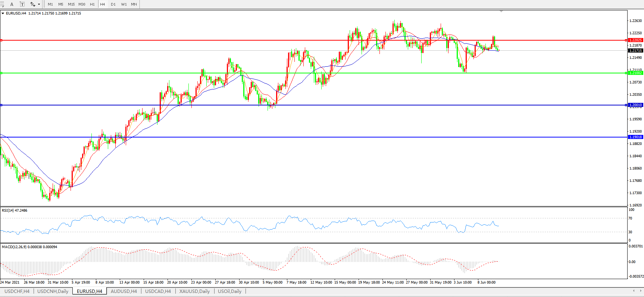The height and width of the screenshot is (297, 644).
Task: Open the Arrows tool dropdown arrow
Action: pos(39,4)
